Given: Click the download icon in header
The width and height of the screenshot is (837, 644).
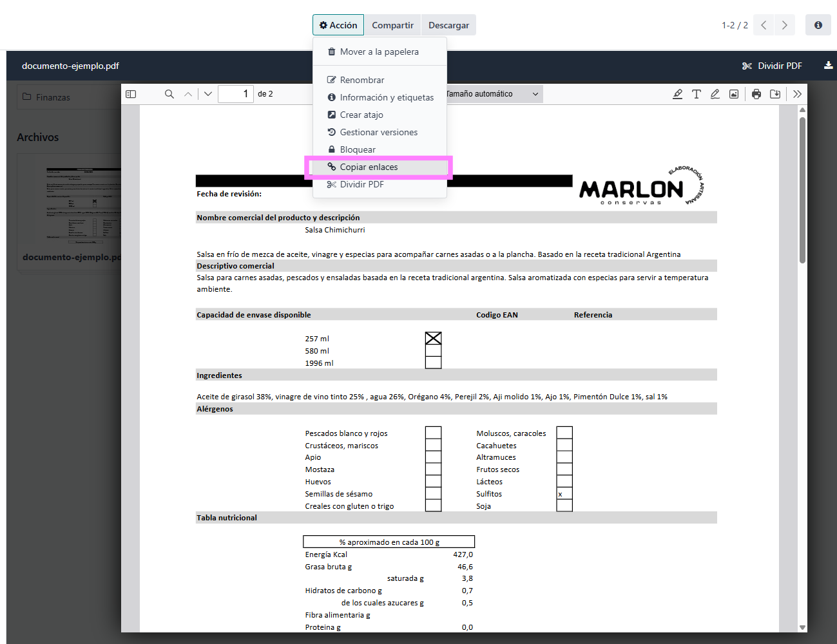Looking at the screenshot, I should tap(828, 66).
